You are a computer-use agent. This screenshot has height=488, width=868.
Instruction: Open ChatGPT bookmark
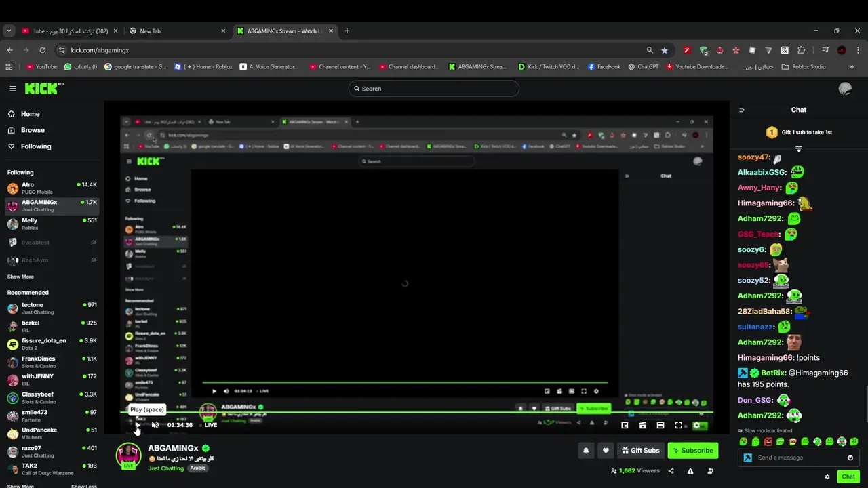pos(643,67)
